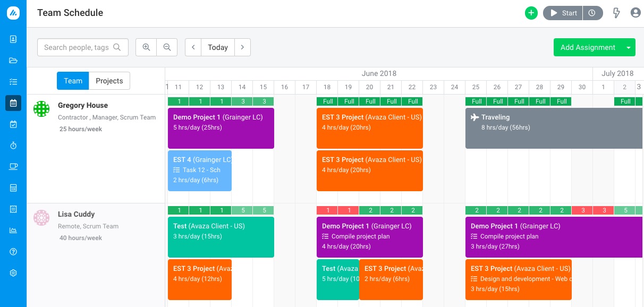This screenshot has width=644, height=307.
Task: Go to the next period with right chevron
Action: 242,47
